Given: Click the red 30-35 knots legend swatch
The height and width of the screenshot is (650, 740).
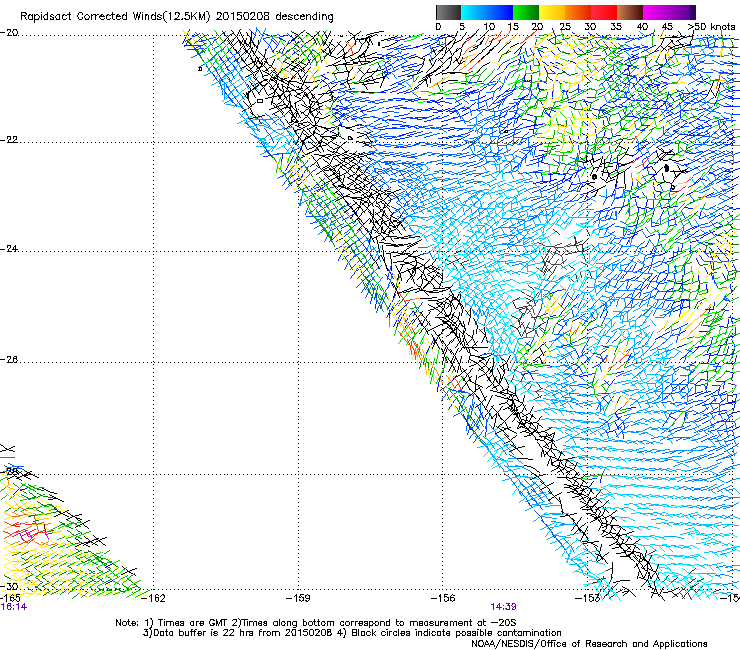Looking at the screenshot, I should [x=604, y=12].
